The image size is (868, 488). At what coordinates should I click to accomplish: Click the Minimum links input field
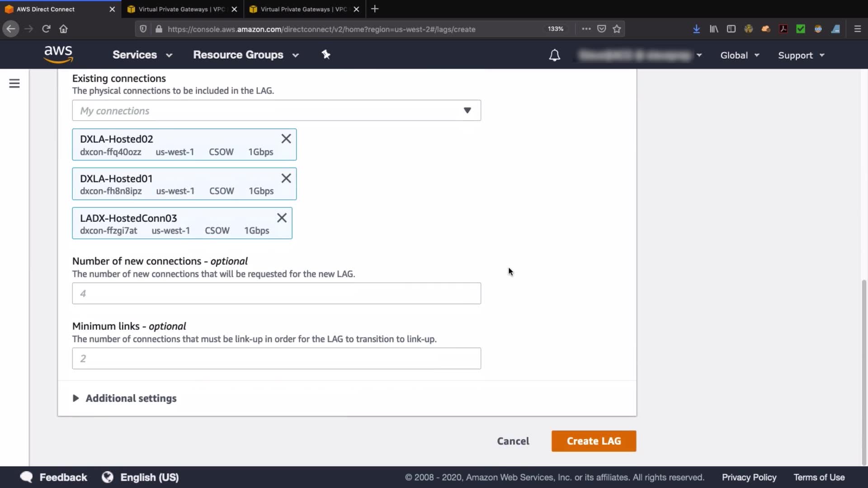point(276,358)
